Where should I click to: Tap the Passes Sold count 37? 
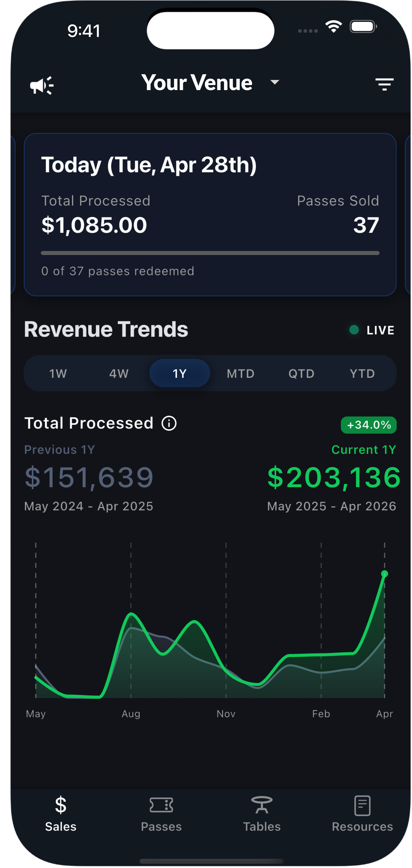point(366,225)
